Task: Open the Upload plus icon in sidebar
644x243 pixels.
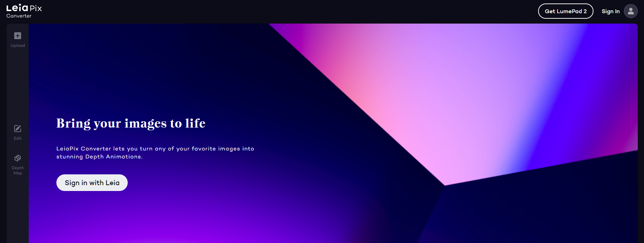Action: (18, 36)
